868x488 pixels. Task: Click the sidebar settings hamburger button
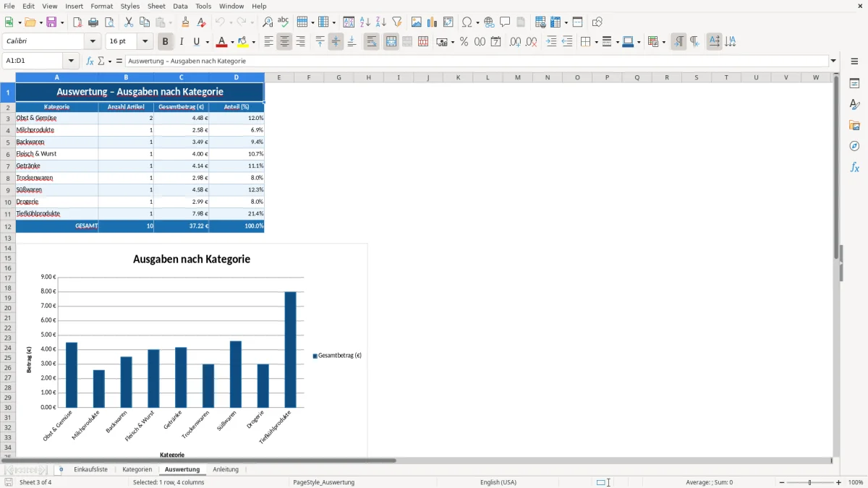(854, 62)
